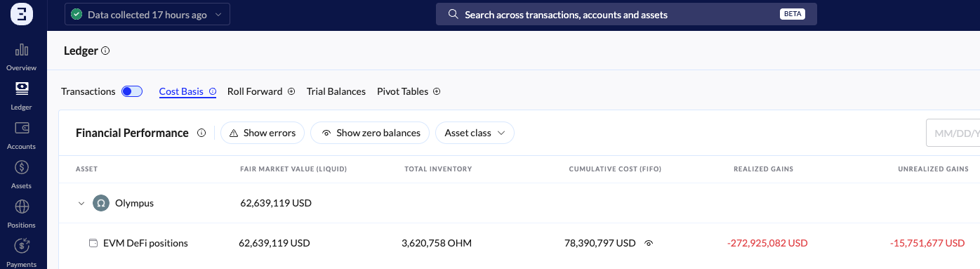The height and width of the screenshot is (269, 980).
Task: Click the app logo in the sidebar
Action: point(22,14)
